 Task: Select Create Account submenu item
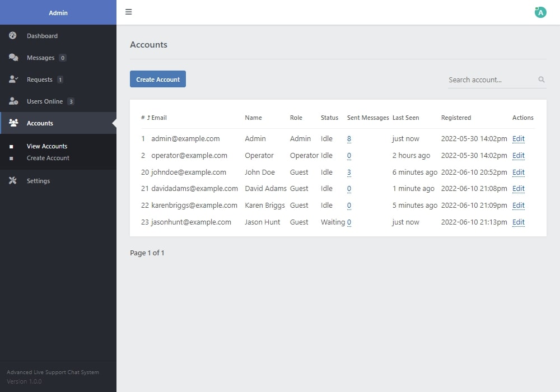[x=48, y=158]
